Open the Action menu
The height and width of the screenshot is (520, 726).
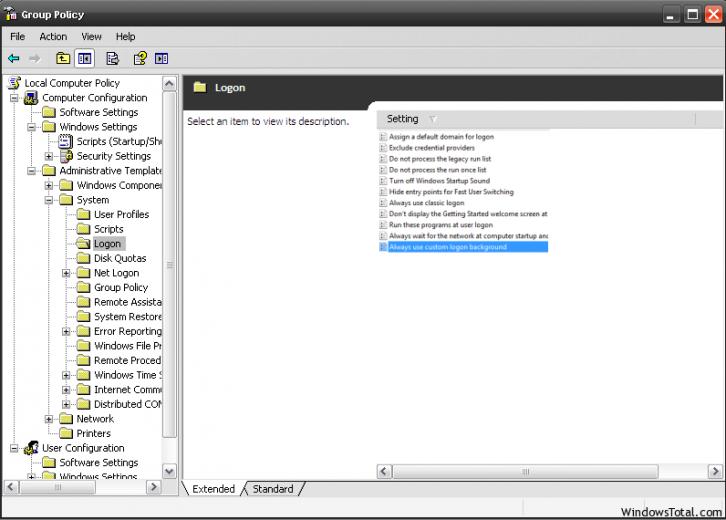pos(53,37)
